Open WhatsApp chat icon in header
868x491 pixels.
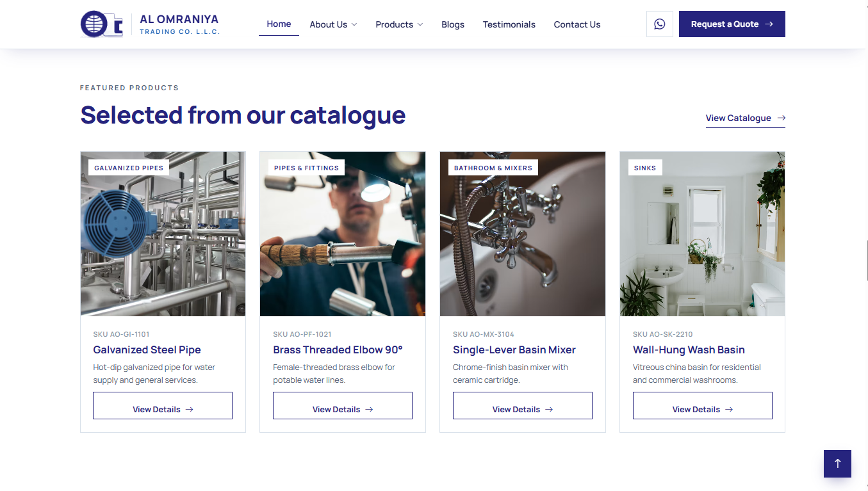pos(660,24)
